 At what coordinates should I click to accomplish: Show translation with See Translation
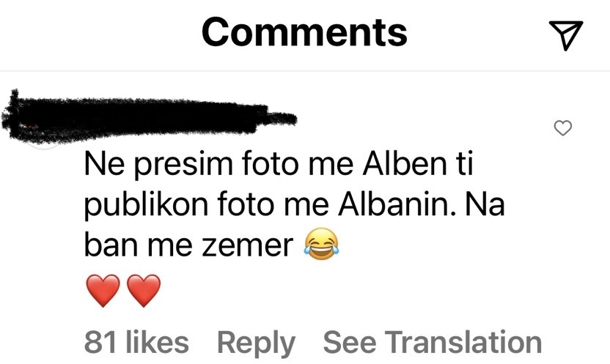coord(433,343)
